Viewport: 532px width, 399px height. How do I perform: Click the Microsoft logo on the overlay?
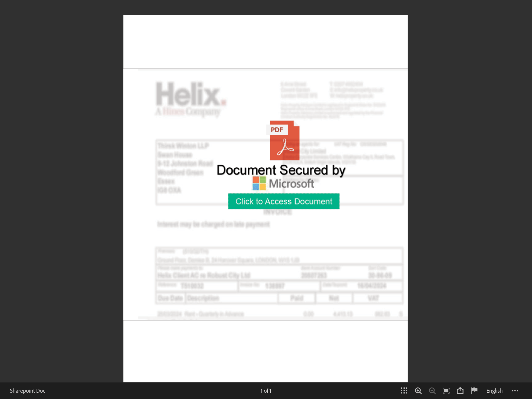pos(283,183)
